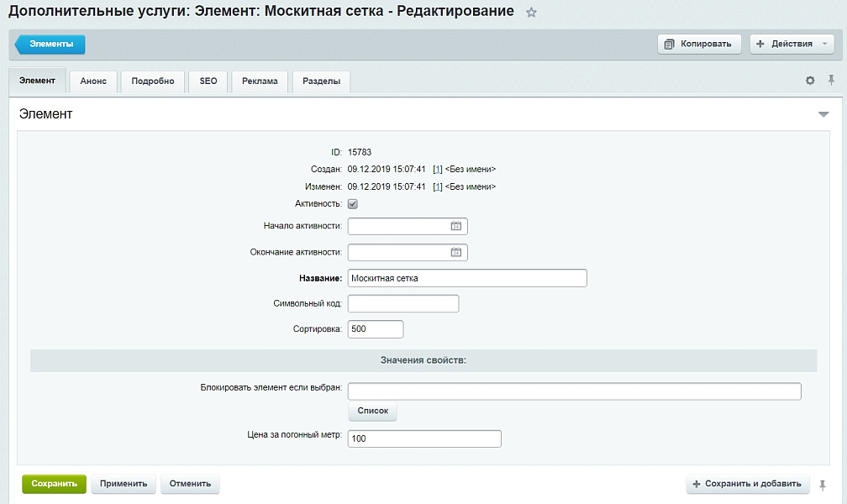Image resolution: width=847 pixels, height=504 pixels.
Task: Apply changes with the Применить button
Action: 124,484
